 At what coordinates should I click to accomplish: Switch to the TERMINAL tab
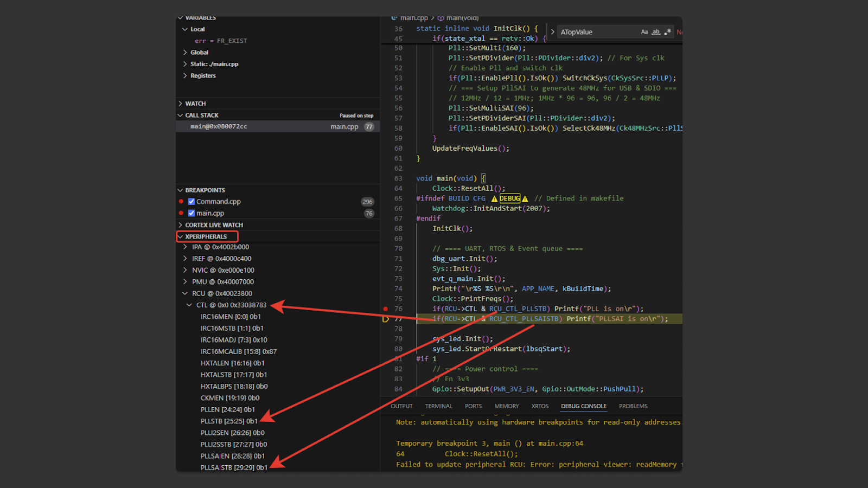438,406
